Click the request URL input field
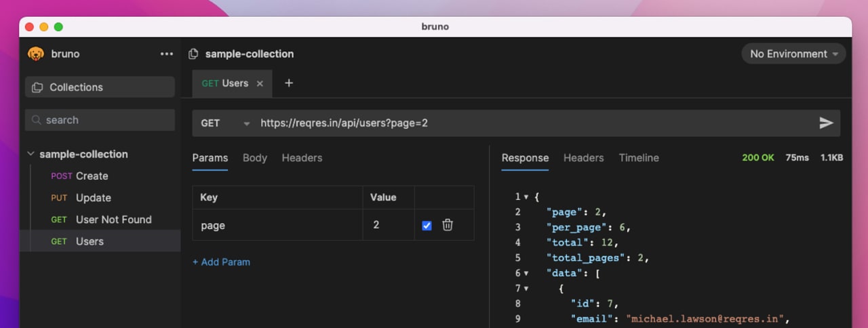868x328 pixels. tap(529, 123)
